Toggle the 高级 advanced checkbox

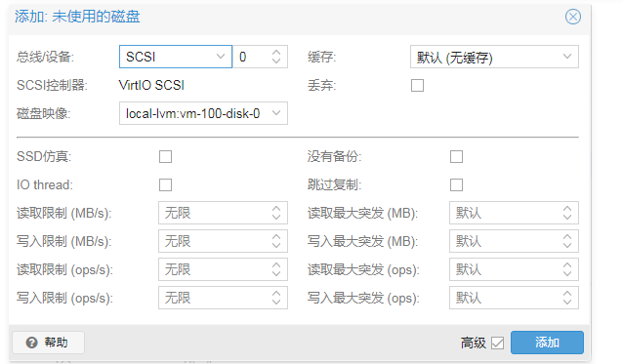tap(497, 343)
